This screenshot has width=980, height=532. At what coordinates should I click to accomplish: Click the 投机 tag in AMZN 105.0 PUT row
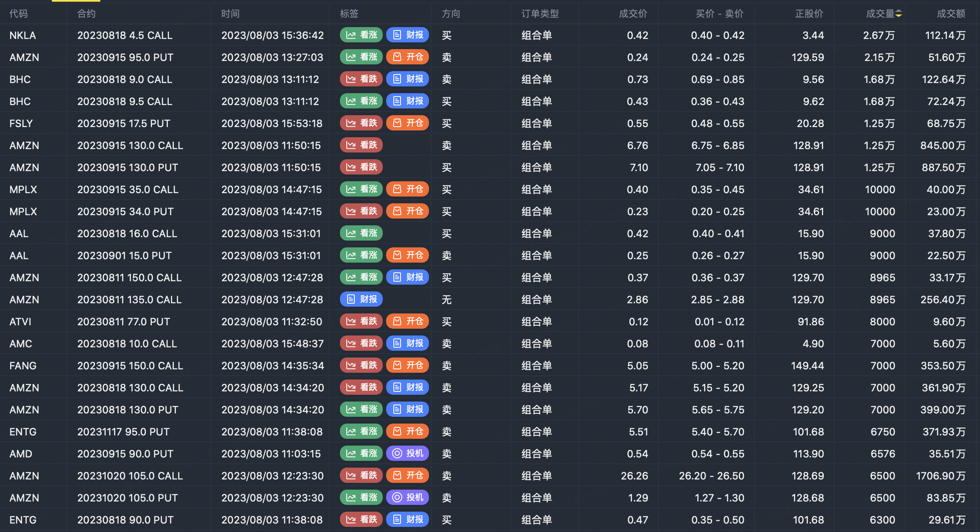tap(408, 498)
